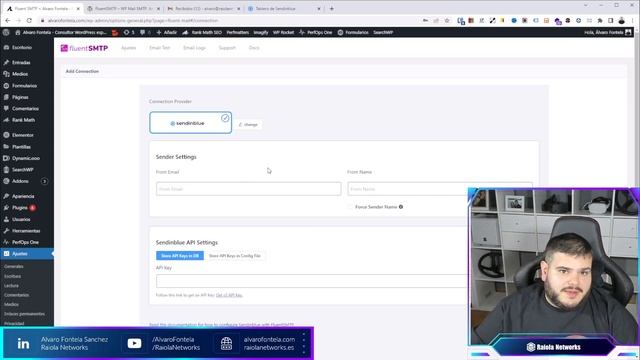Open the Hola Álvaro Fontela account menu

click(608, 32)
